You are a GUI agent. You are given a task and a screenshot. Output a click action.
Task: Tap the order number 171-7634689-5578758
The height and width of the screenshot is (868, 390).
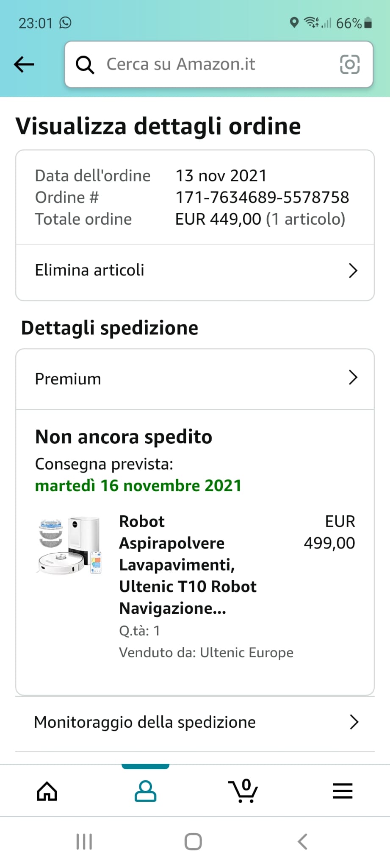click(262, 197)
